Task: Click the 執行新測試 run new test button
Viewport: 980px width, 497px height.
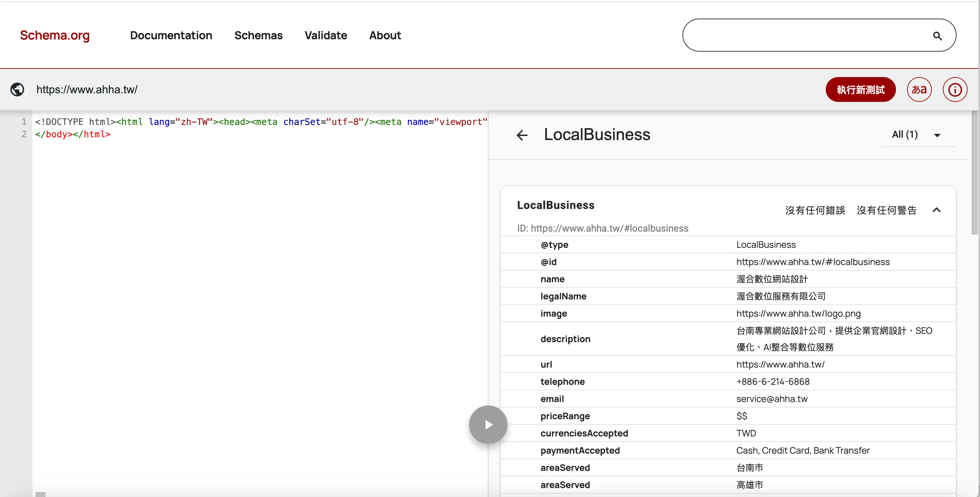Action: tap(860, 89)
